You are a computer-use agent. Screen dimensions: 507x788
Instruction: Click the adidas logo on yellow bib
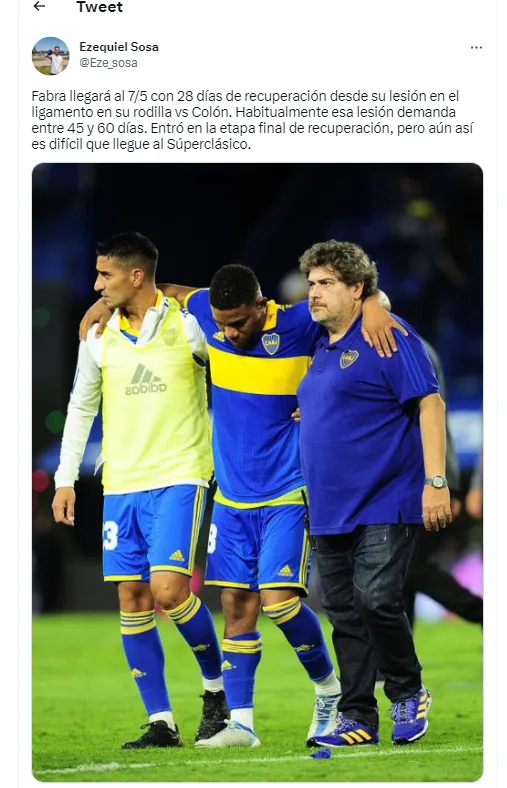click(x=146, y=379)
